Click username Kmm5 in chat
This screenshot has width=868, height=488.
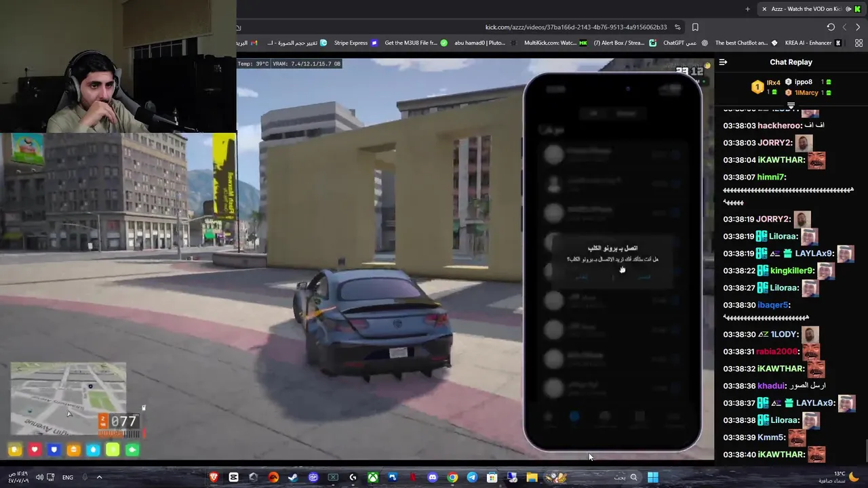tap(771, 437)
